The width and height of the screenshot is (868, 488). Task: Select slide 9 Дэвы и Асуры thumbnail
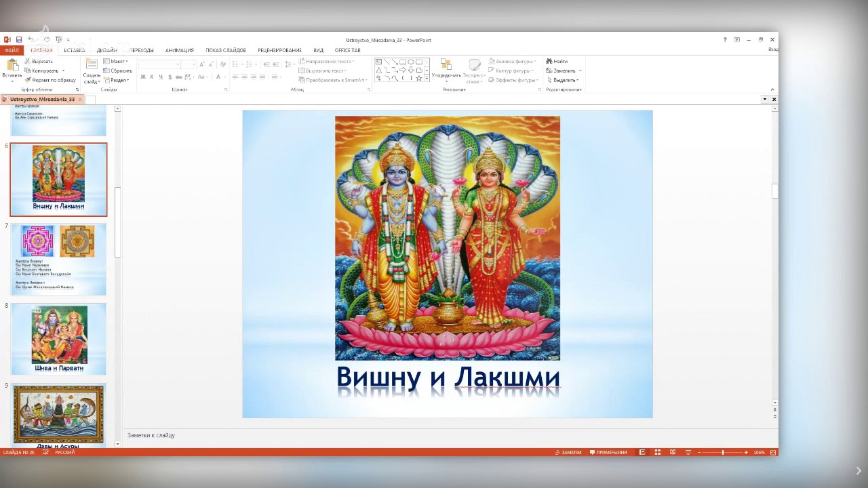pos(58,414)
